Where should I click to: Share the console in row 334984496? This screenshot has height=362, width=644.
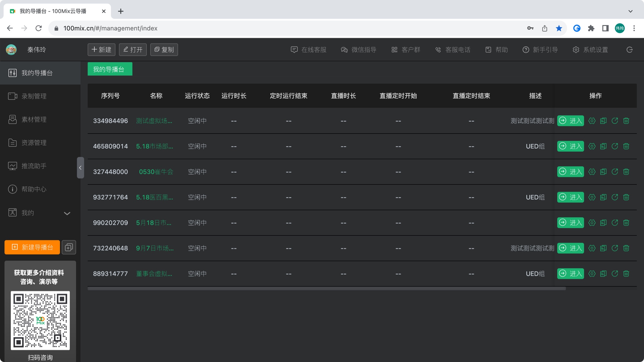click(x=615, y=121)
